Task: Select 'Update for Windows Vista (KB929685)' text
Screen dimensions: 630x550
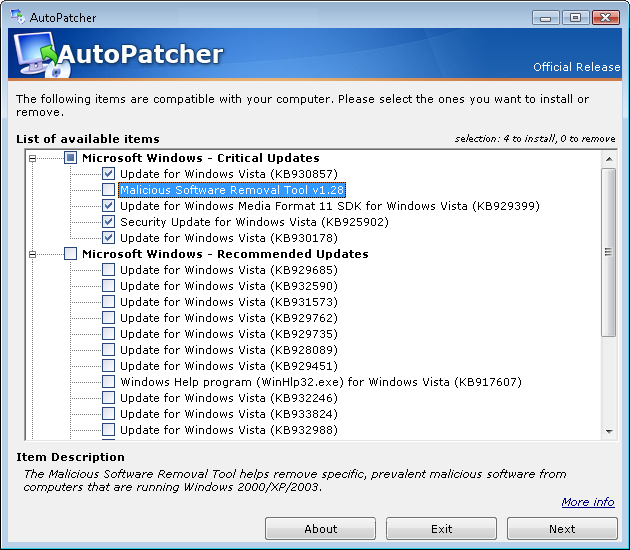Action: click(229, 270)
